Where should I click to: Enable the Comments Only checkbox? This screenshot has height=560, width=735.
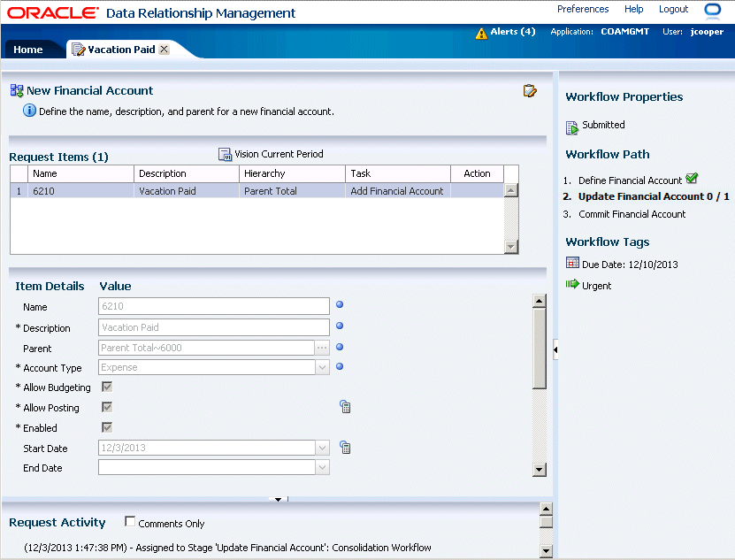coord(130,522)
